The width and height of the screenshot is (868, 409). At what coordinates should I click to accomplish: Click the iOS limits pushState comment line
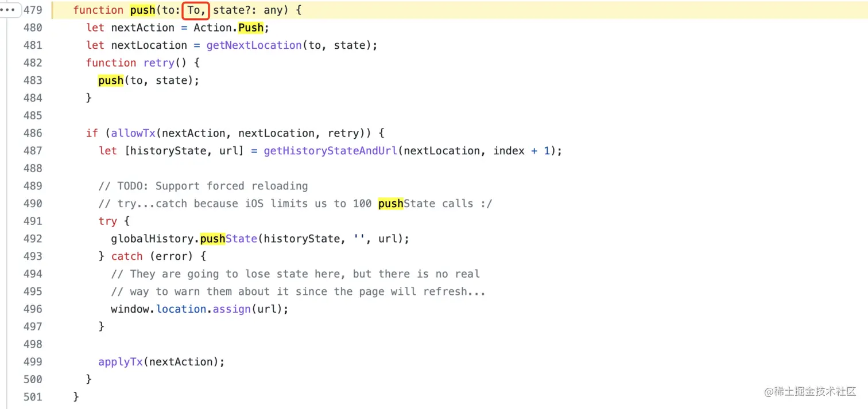295,204
